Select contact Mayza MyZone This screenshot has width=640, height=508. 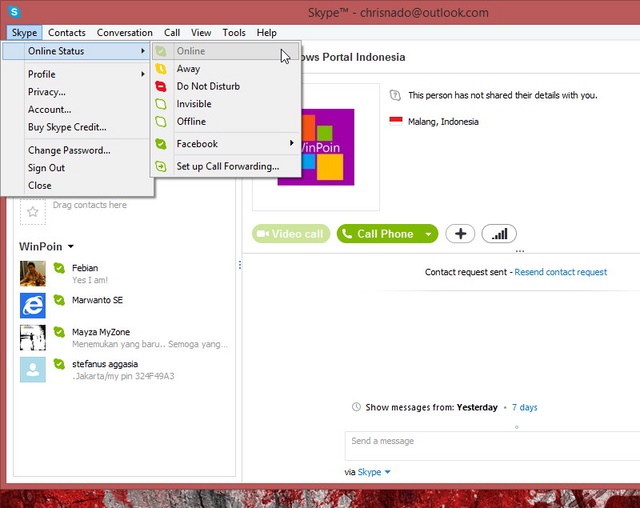[124, 337]
